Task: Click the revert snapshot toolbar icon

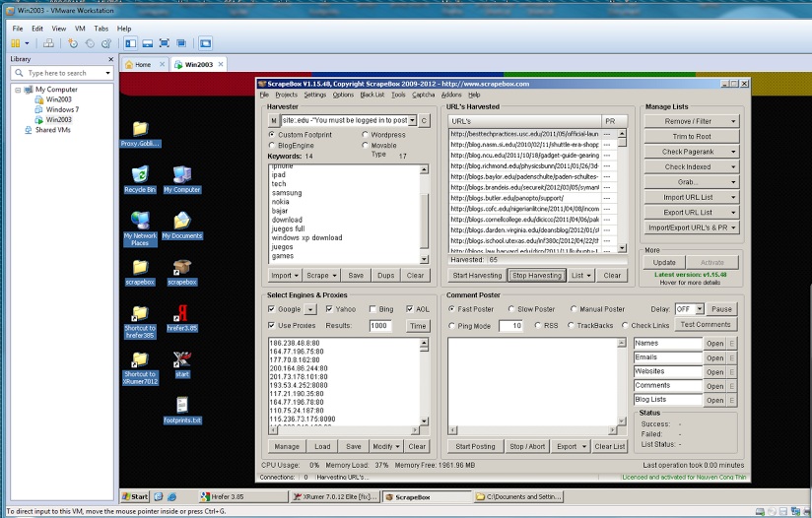Action: point(90,43)
